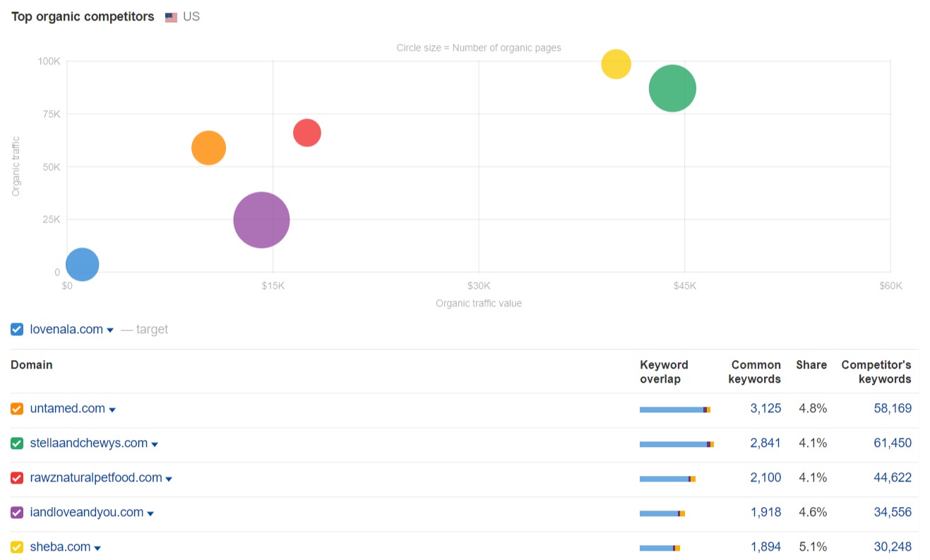Toggle the orange untamed.com checkbox
The width and height of the screenshot is (930, 560).
[17, 409]
